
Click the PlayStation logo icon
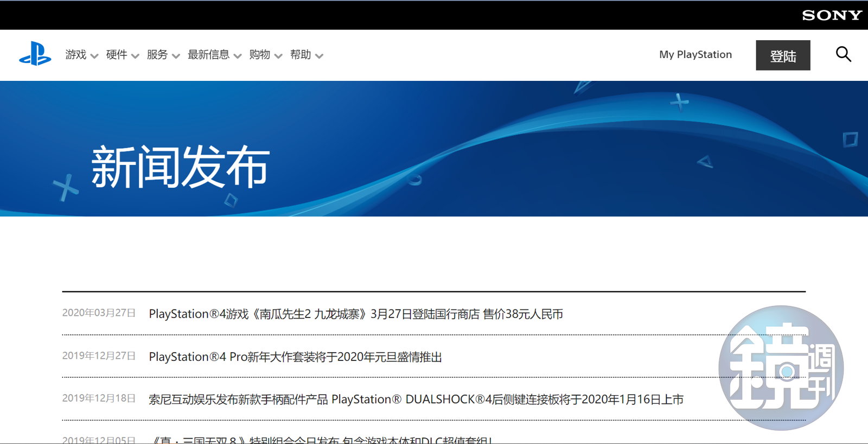(35, 54)
